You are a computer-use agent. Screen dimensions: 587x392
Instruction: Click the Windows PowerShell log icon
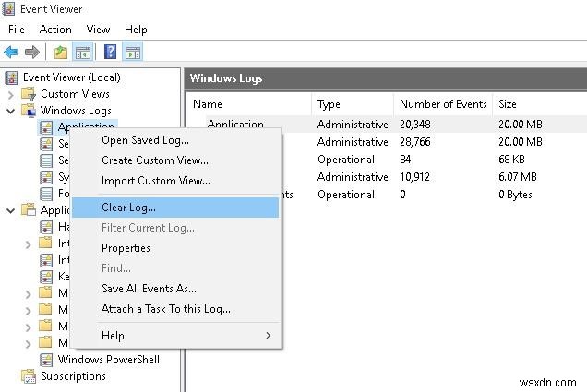[46, 360]
